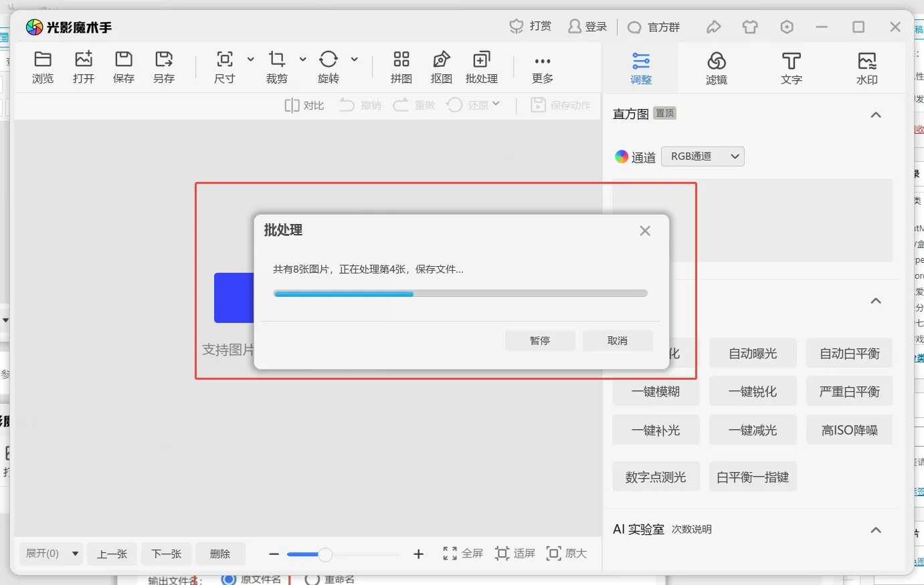Click the 一键锐化 button
The height and width of the screenshot is (585, 924).
click(753, 392)
